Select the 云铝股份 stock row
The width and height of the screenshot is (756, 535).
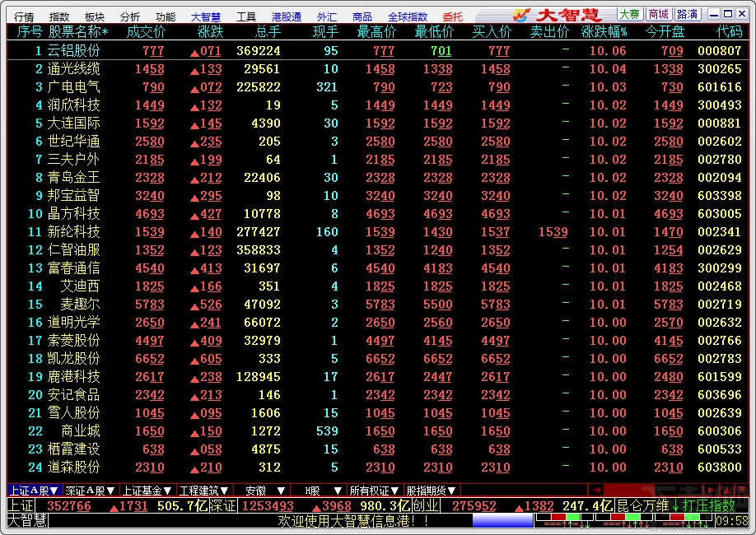[378, 50]
